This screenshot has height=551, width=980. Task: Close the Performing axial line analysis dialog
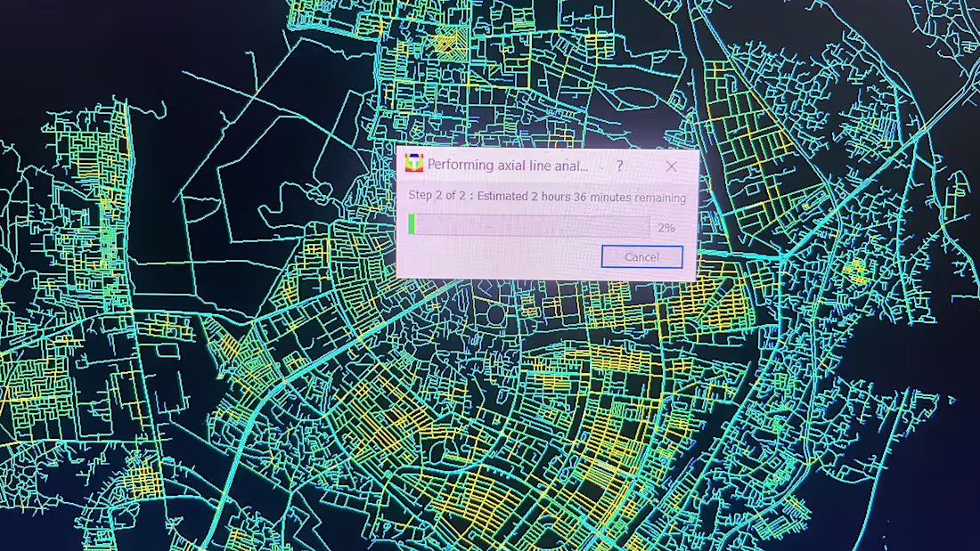(671, 166)
